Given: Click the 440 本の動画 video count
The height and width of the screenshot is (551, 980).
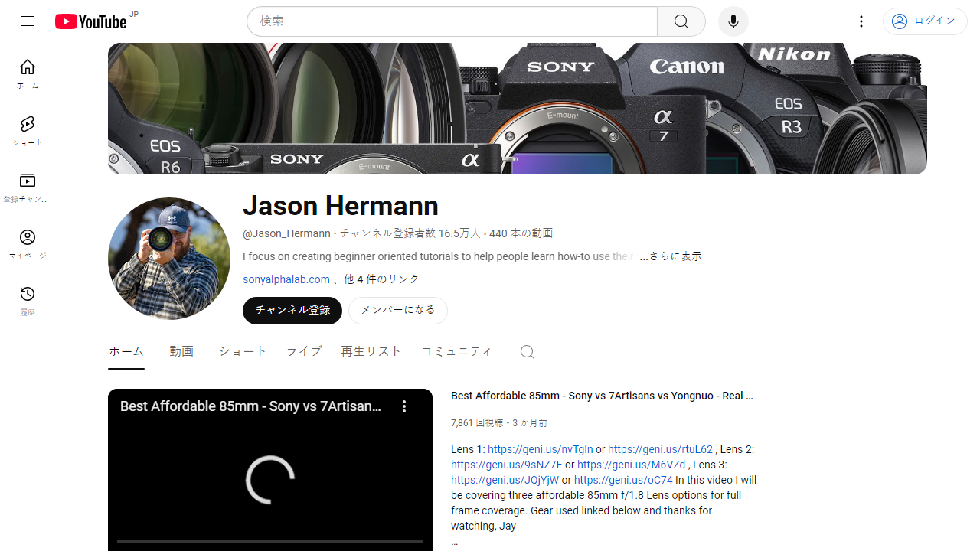Looking at the screenshot, I should click(521, 233).
